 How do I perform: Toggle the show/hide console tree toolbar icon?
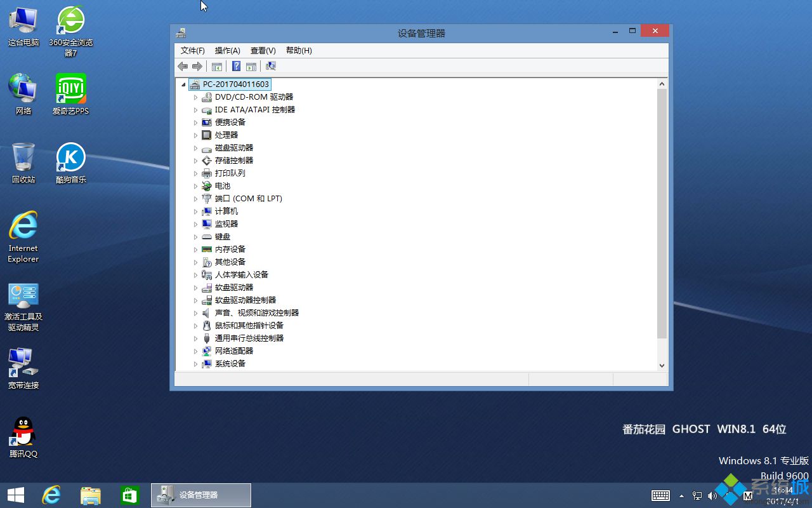[x=217, y=66]
